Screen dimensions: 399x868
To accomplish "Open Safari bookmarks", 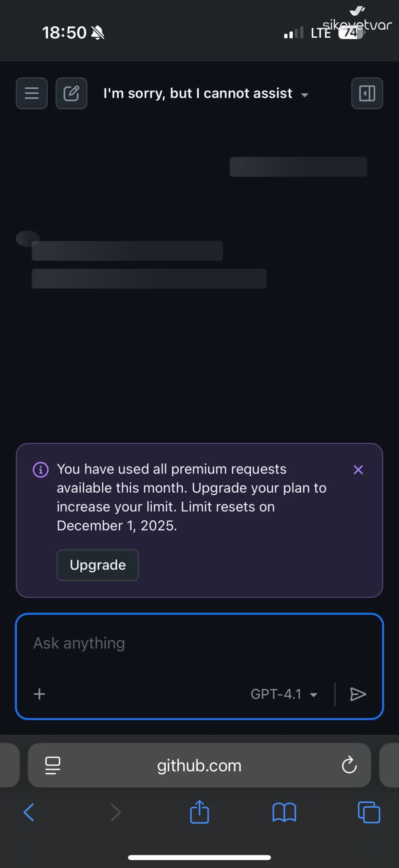I will [x=284, y=812].
